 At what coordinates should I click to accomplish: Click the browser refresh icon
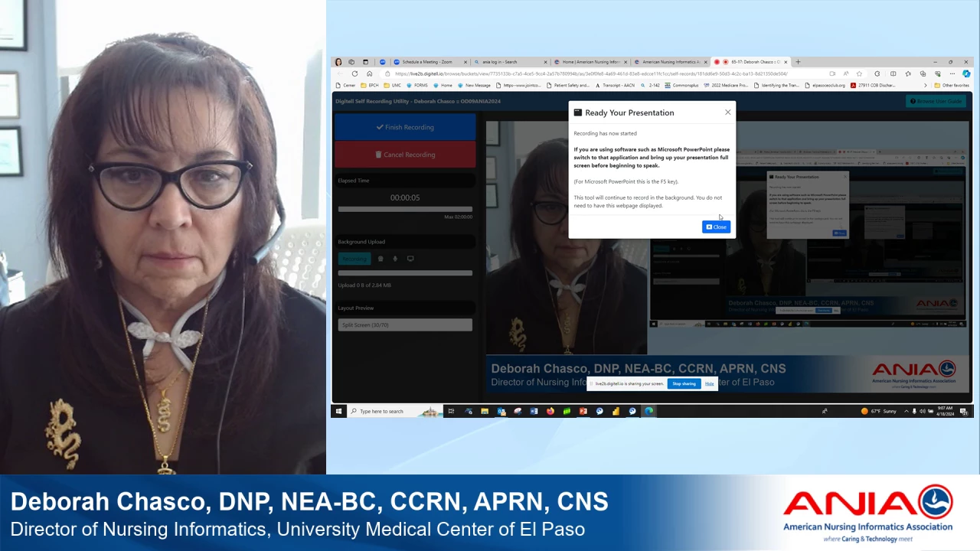pos(354,73)
